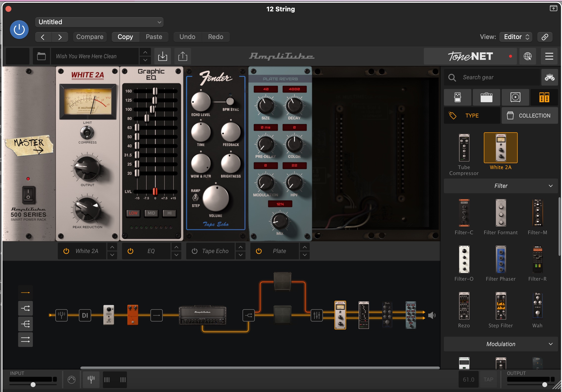The height and width of the screenshot is (392, 562).
Task: Toggle EQ slot power
Action: [130, 251]
